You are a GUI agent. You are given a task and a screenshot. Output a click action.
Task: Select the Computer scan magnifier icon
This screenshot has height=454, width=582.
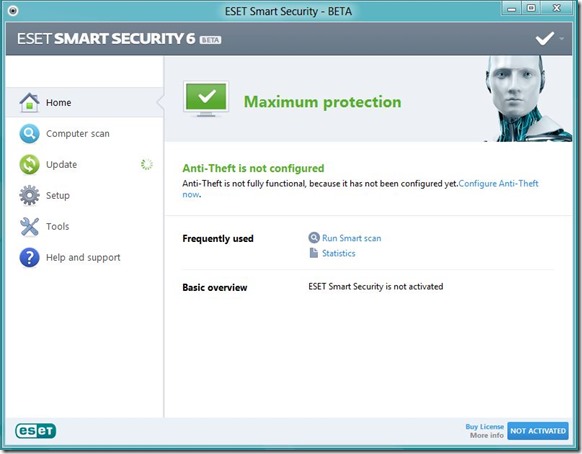coord(29,134)
